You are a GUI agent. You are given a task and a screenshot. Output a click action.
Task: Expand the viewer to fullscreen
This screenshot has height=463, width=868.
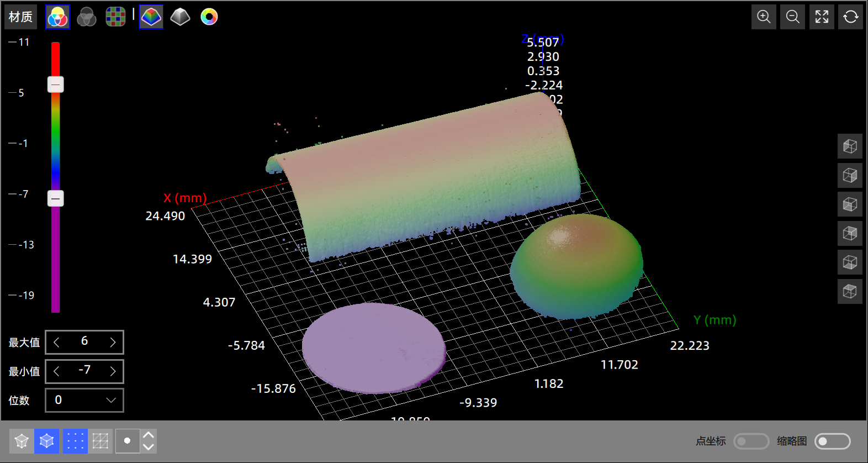tap(822, 17)
